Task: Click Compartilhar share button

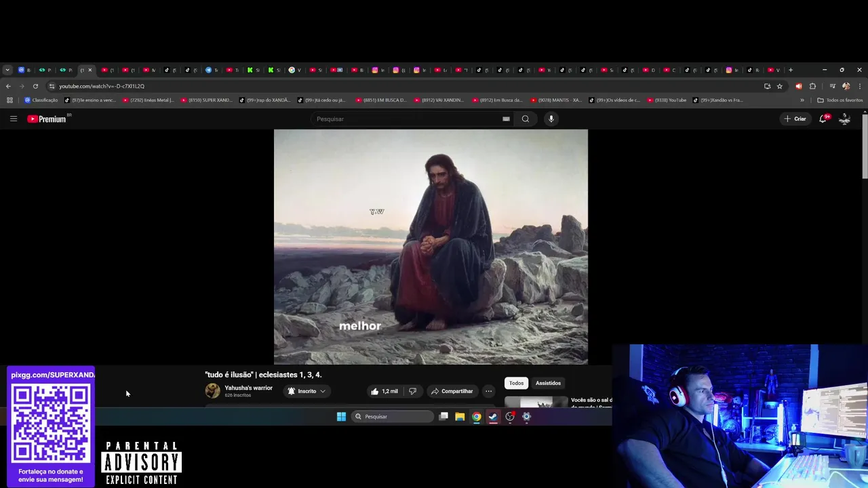Action: (x=452, y=391)
